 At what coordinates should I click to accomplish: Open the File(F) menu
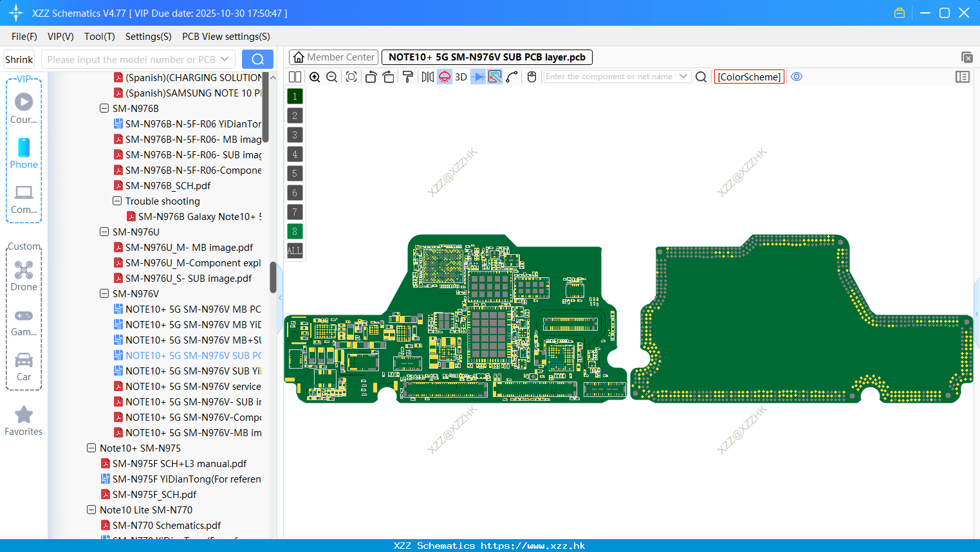pos(24,37)
